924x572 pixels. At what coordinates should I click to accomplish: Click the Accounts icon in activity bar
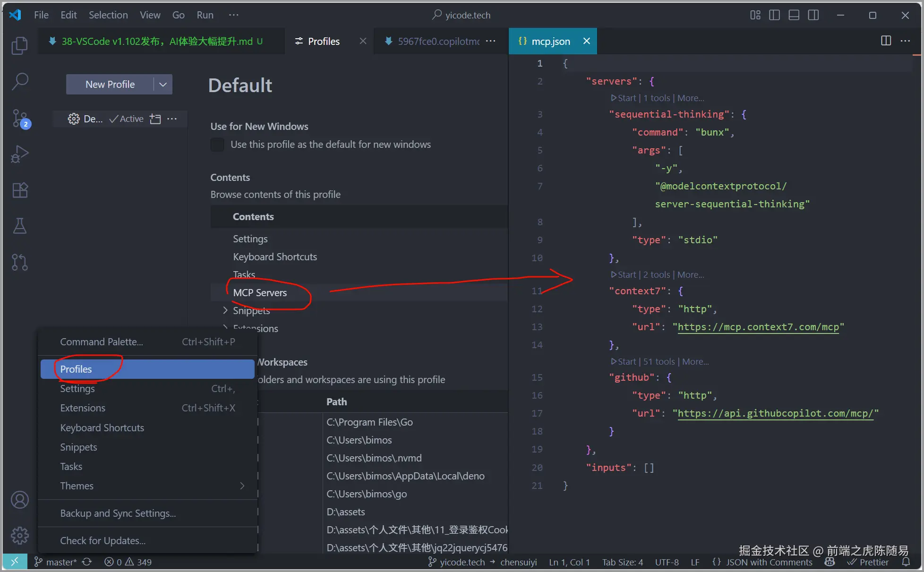tap(19, 500)
